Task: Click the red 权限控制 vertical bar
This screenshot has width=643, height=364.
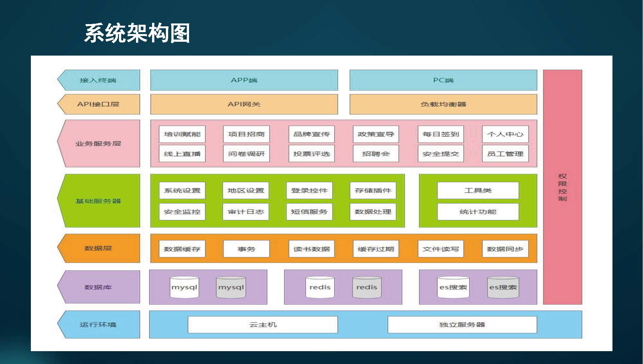Action: (562, 187)
